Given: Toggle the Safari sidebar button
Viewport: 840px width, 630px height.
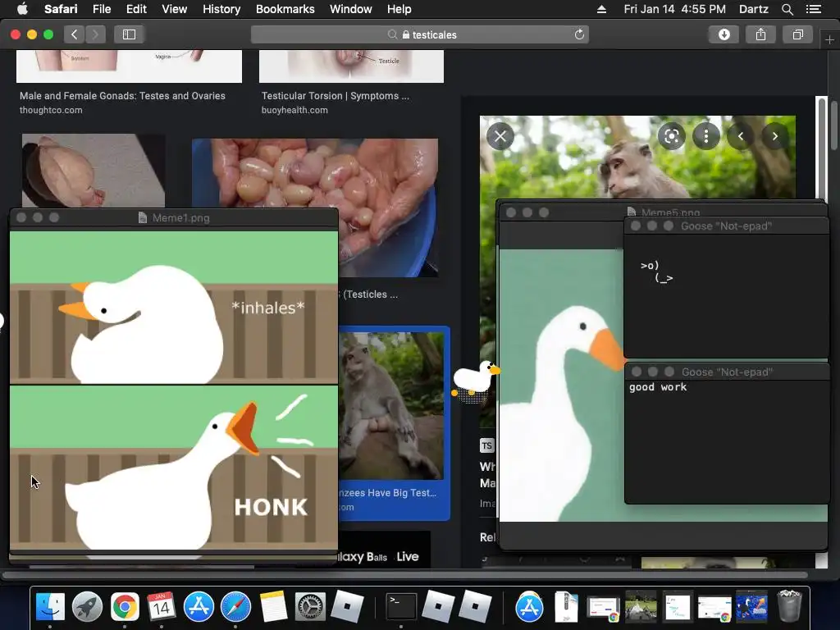Looking at the screenshot, I should [x=129, y=34].
